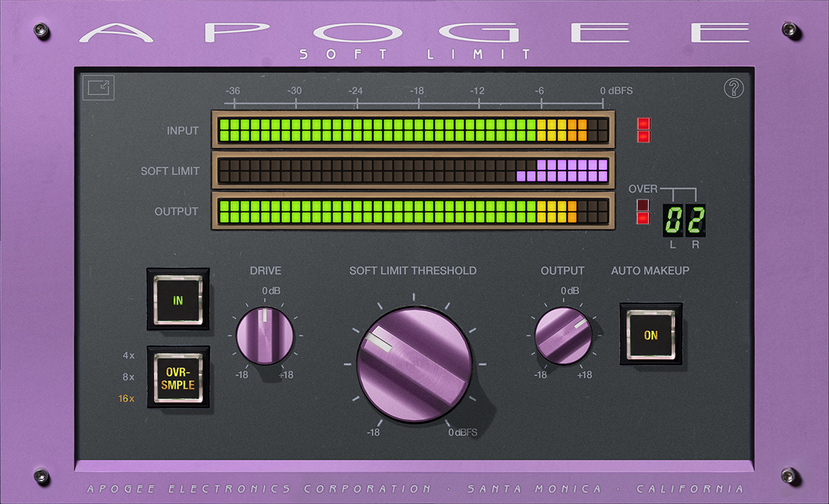Click the large Soft Limit Threshold knob
829x504 pixels.
(x=414, y=364)
